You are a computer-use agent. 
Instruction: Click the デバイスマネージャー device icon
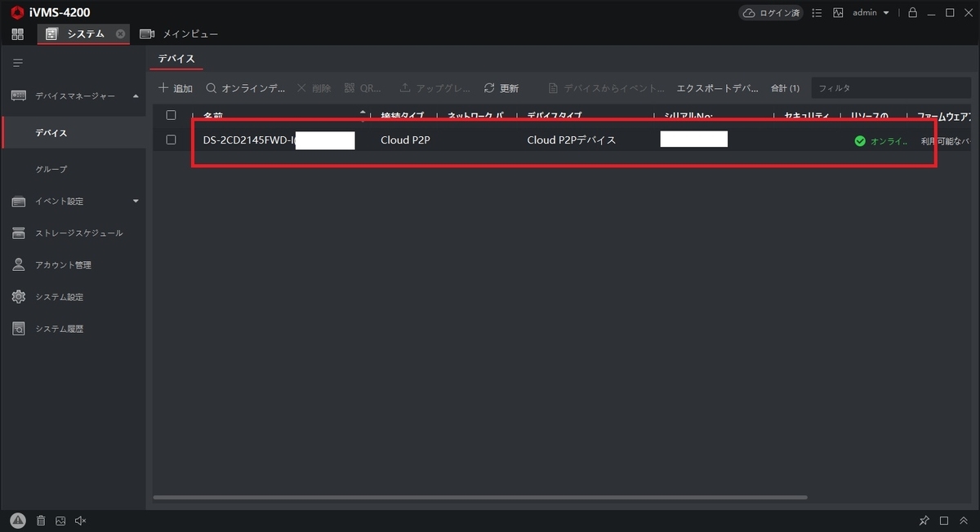pos(18,96)
